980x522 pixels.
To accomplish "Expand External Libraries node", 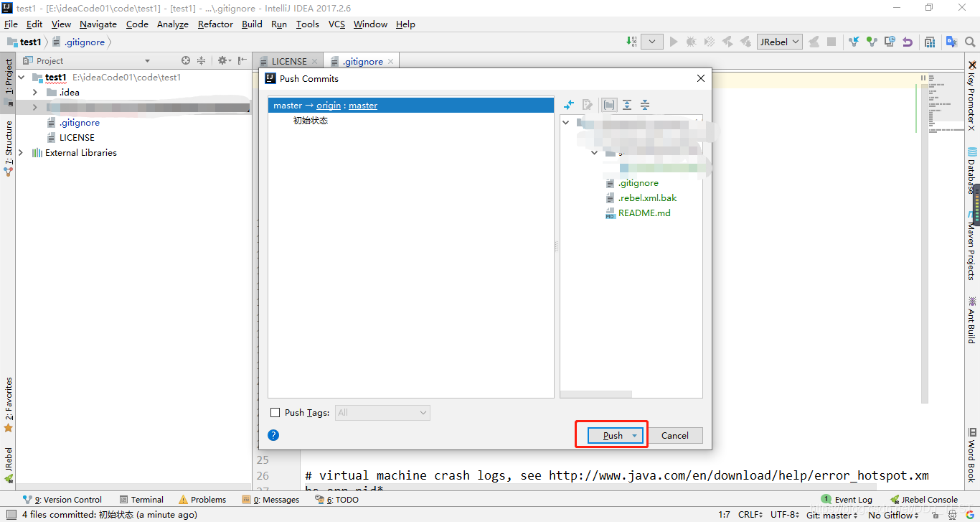I will click(21, 153).
